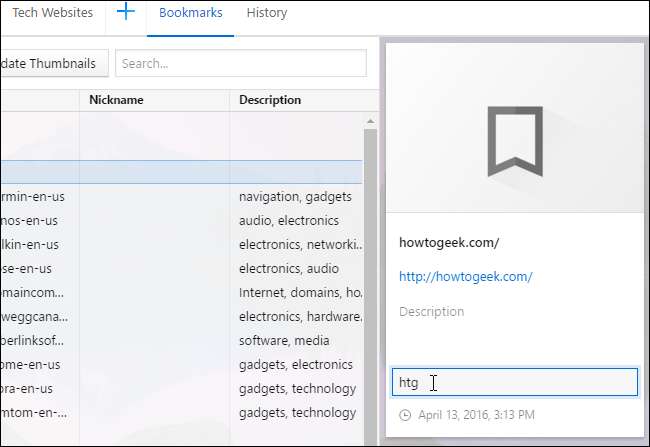Image resolution: width=650 pixels, height=447 pixels.
Task: Click the howtogeek.com/ title in details panel
Action: (449, 242)
